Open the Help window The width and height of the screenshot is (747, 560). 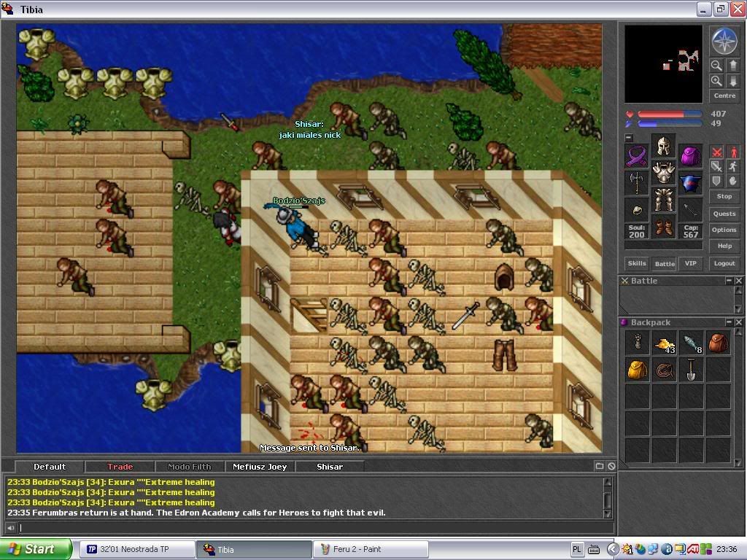pyautogui.click(x=724, y=246)
